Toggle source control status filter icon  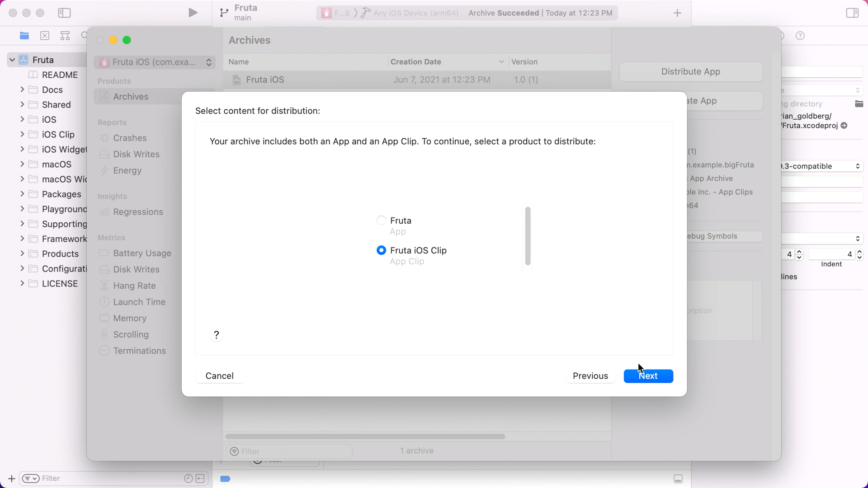tap(200, 478)
